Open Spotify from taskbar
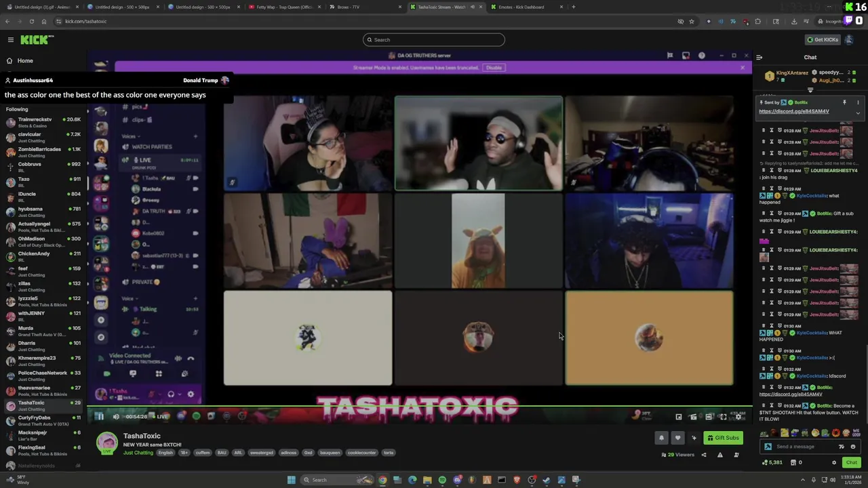868x488 pixels. (442, 480)
